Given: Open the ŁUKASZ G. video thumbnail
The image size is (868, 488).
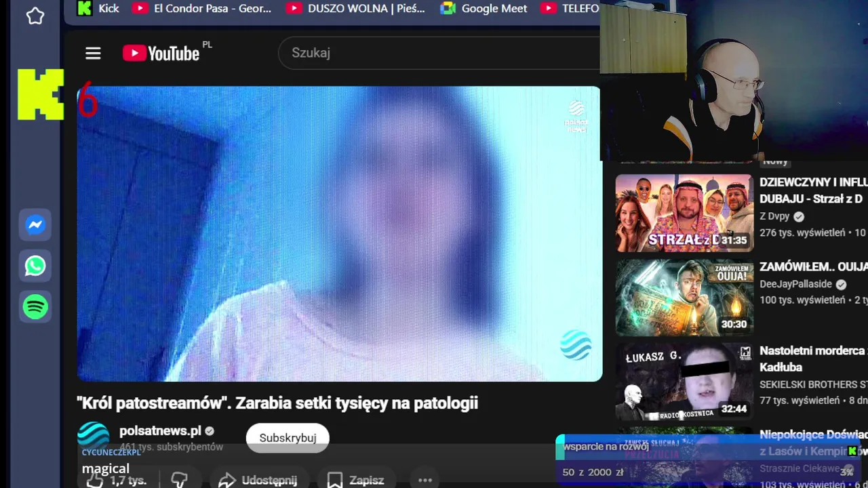Looking at the screenshot, I should tap(684, 382).
